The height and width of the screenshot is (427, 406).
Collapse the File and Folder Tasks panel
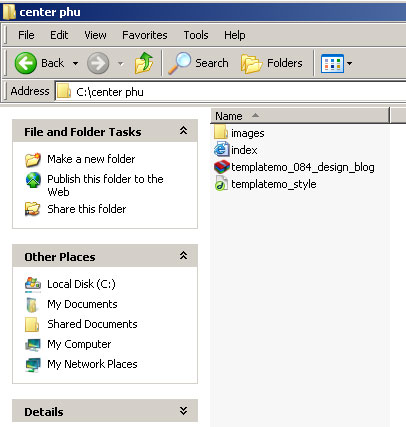point(183,131)
